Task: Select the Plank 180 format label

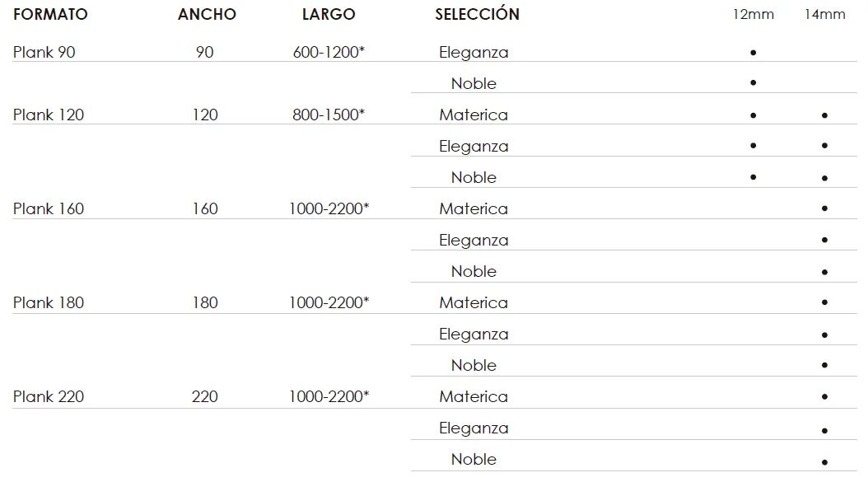Action: 49,302
